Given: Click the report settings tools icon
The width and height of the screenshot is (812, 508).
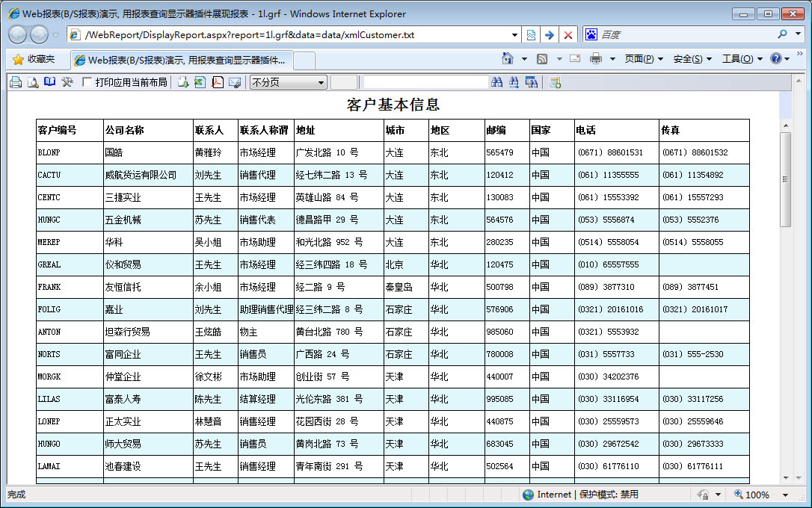Looking at the screenshot, I should click(67, 82).
